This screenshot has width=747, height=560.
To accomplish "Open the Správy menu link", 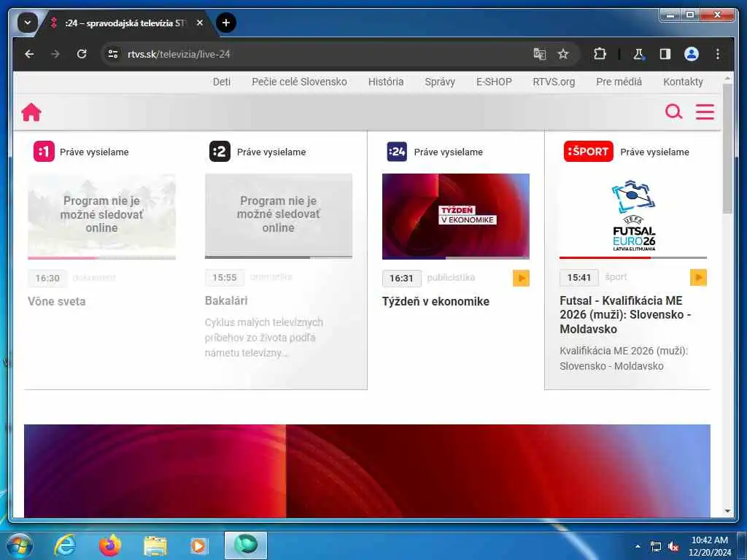I will coord(440,82).
